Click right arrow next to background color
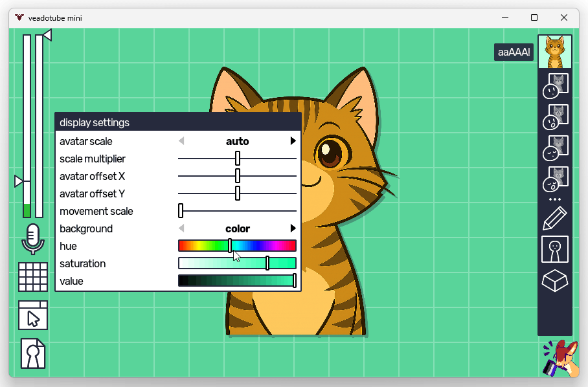Viewport: 588px width, 387px height. [x=293, y=228]
